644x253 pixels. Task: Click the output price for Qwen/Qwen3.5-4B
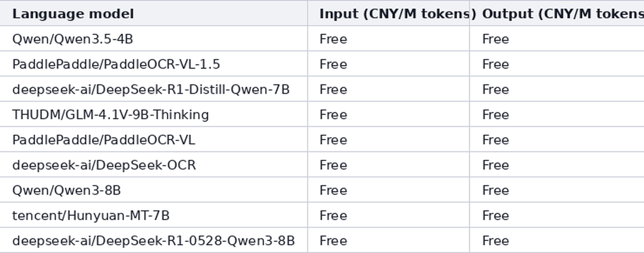click(x=496, y=39)
